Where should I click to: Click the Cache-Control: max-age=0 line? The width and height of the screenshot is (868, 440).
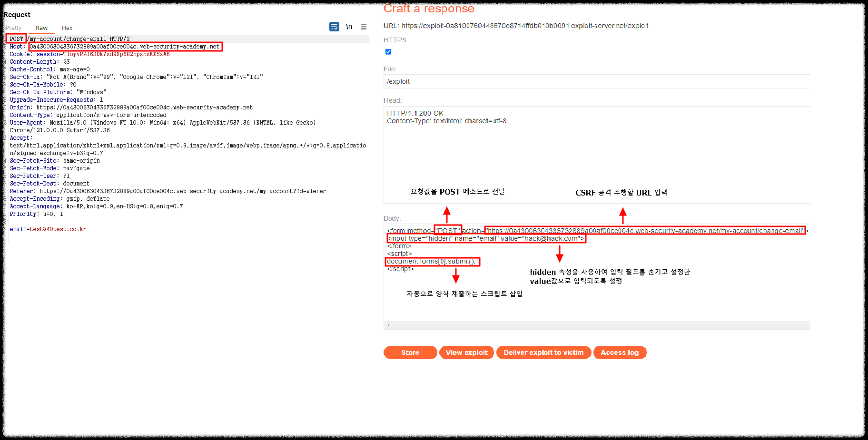point(49,69)
